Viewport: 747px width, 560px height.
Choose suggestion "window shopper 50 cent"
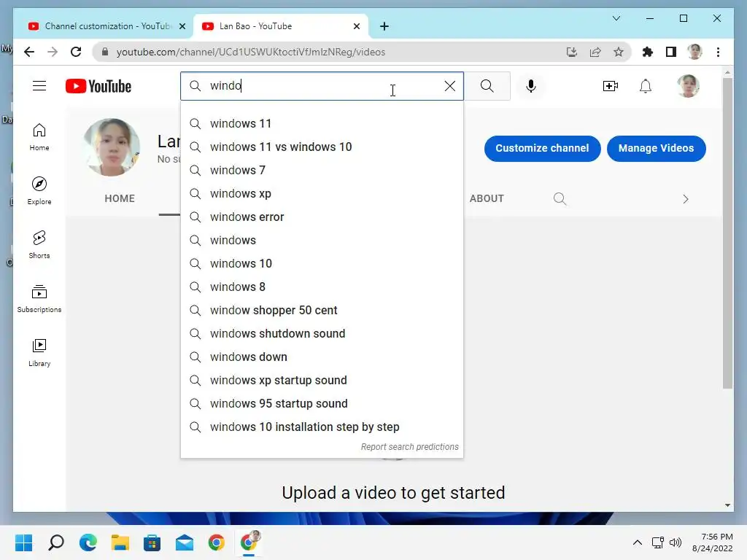(322, 310)
